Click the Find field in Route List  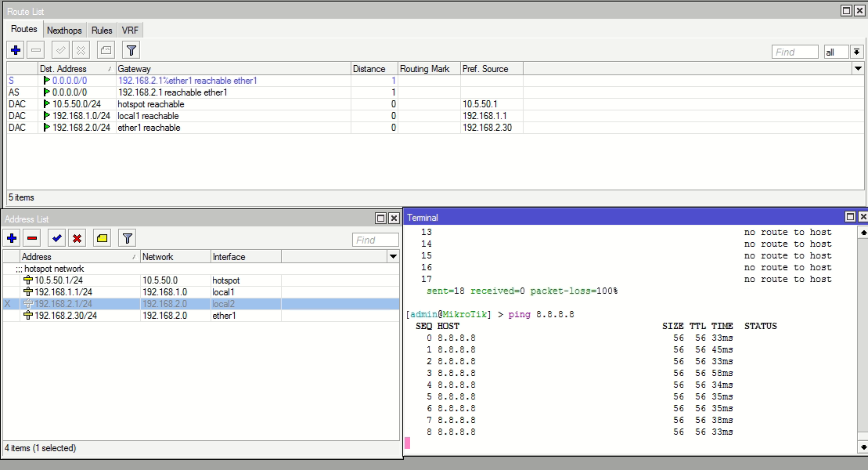pos(794,52)
